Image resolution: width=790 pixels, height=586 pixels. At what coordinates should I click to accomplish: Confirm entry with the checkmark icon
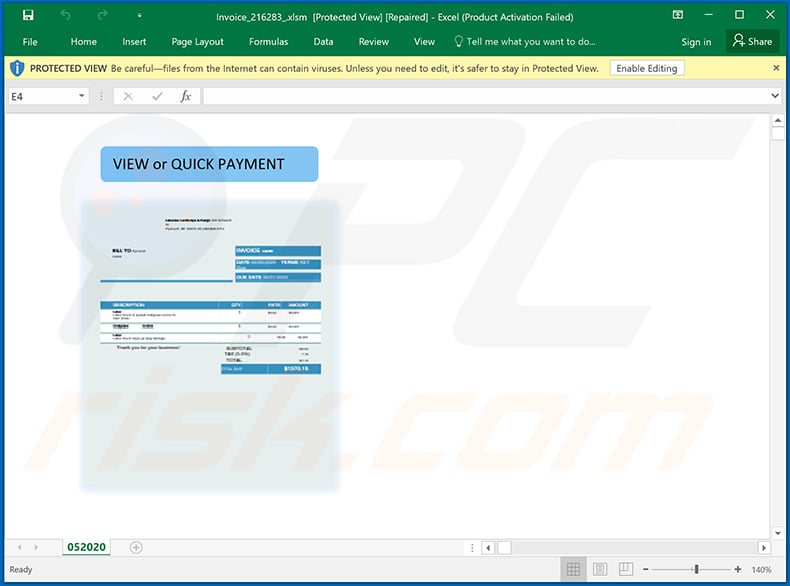(x=157, y=96)
